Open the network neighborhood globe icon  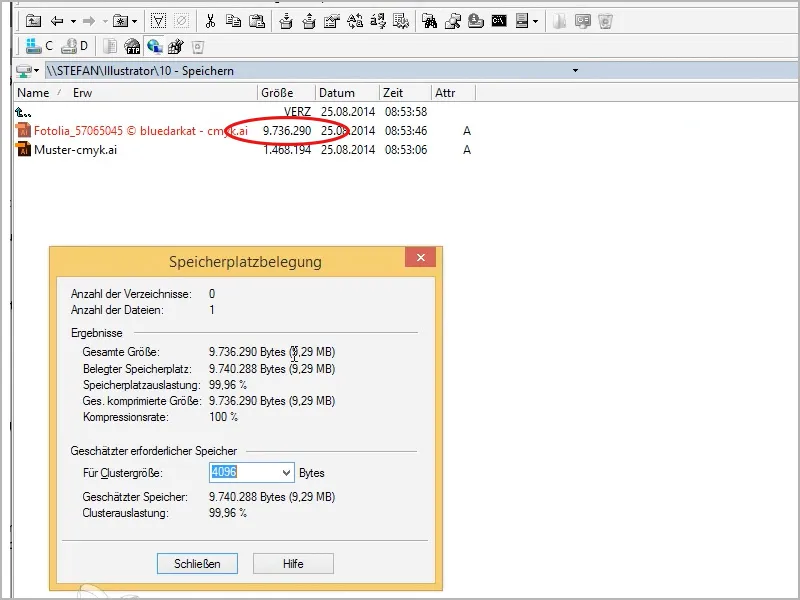(155, 46)
